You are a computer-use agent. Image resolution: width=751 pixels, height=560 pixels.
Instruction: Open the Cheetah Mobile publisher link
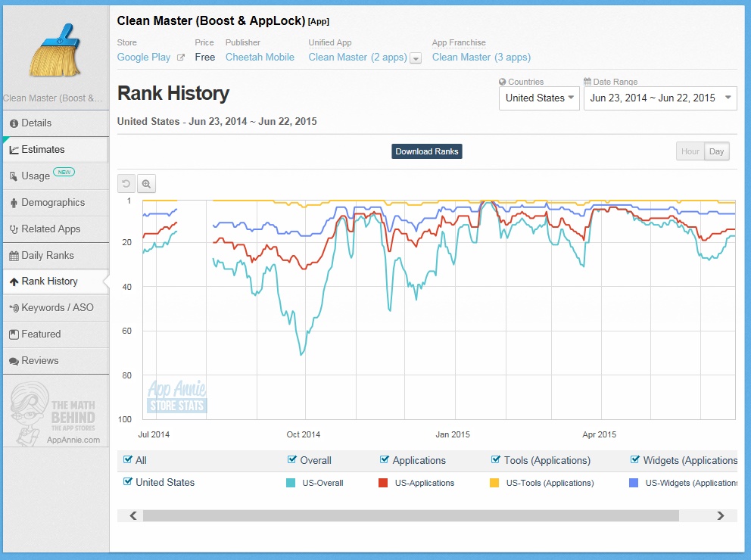click(x=260, y=58)
